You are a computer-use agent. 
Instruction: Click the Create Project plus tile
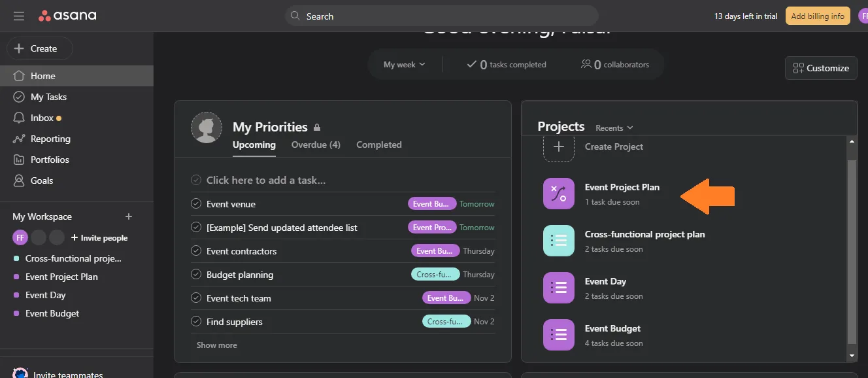(x=559, y=146)
